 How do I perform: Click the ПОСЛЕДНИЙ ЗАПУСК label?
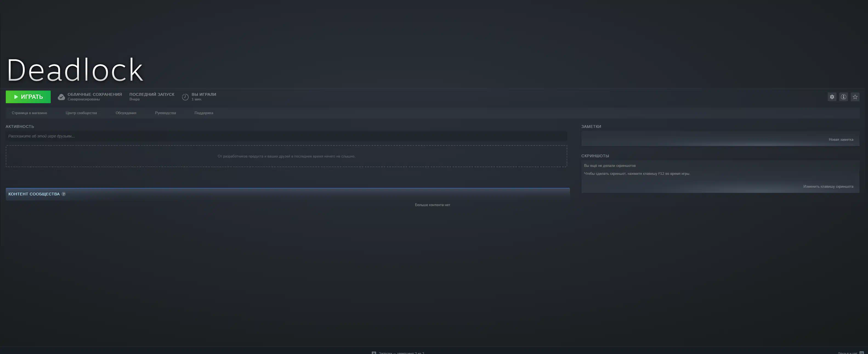tap(152, 94)
